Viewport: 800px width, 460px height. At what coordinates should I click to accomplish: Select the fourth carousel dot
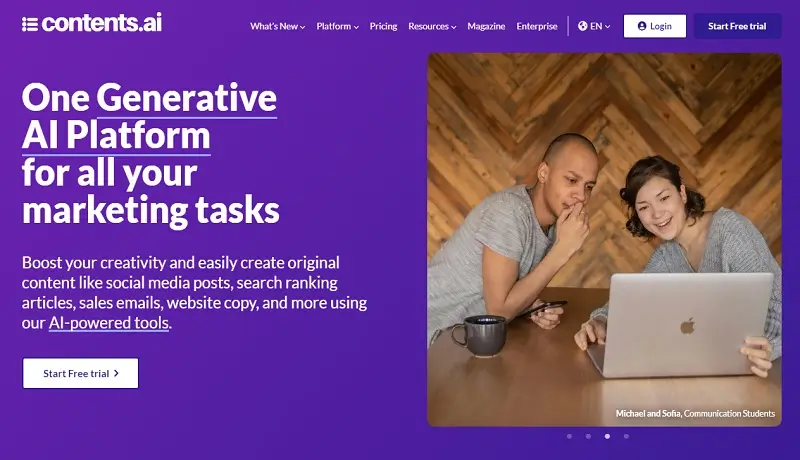click(x=626, y=436)
